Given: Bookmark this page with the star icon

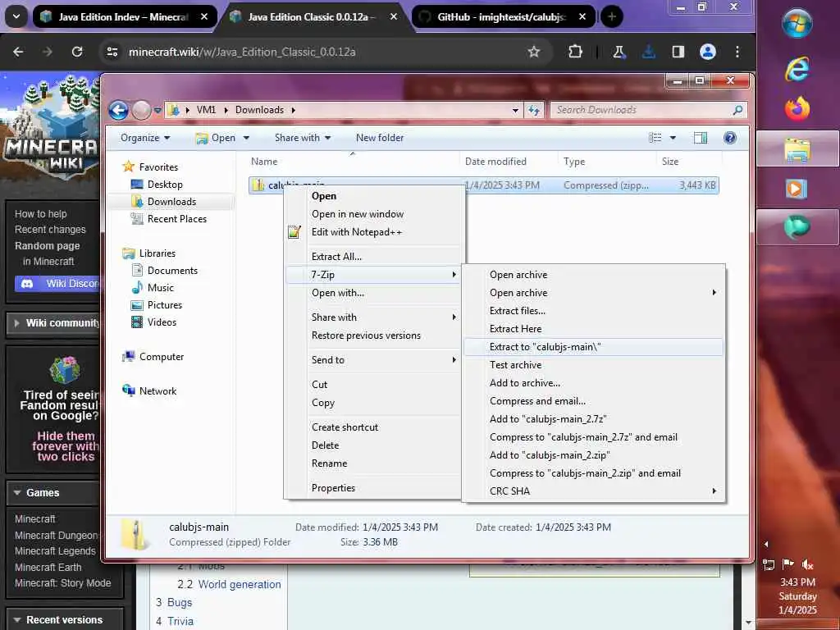Looking at the screenshot, I should pos(533,52).
